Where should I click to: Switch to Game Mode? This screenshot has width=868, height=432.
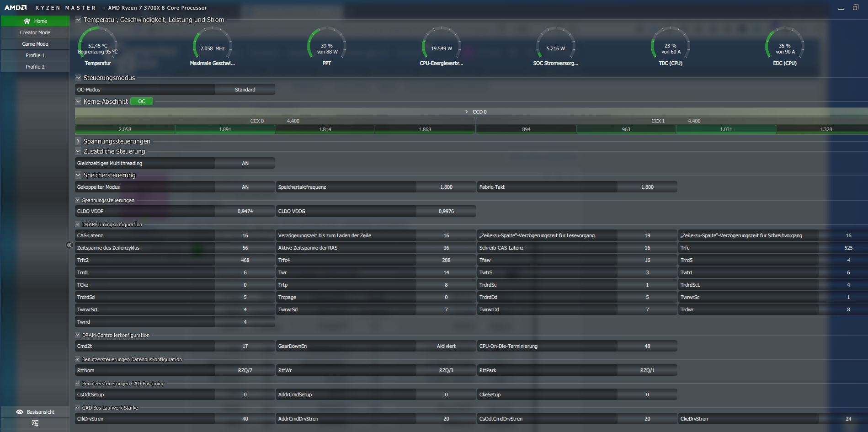35,44
